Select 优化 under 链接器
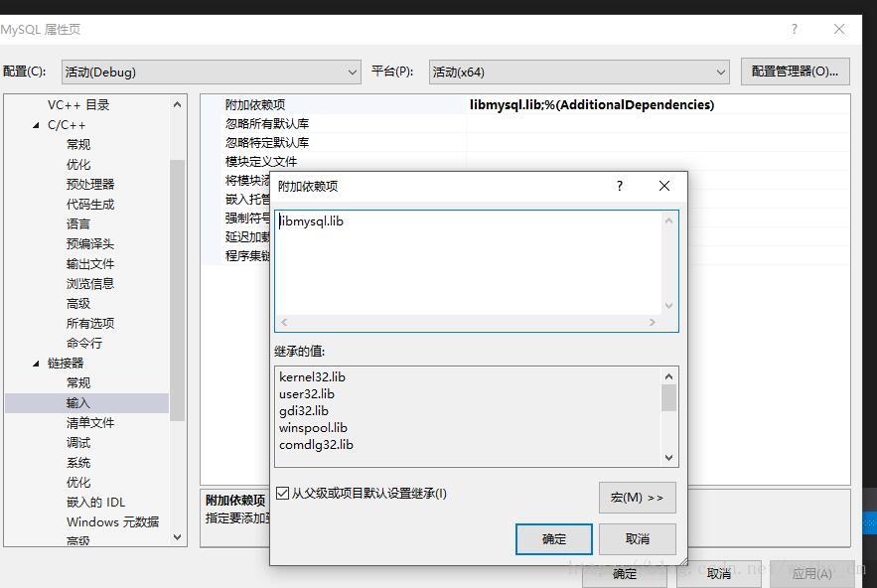 78,483
